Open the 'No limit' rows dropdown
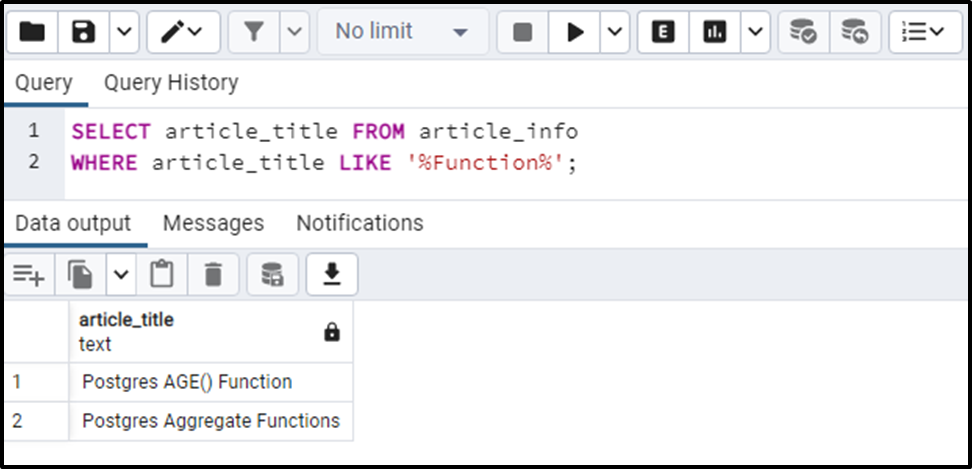This screenshot has height=469, width=972. 403,32
